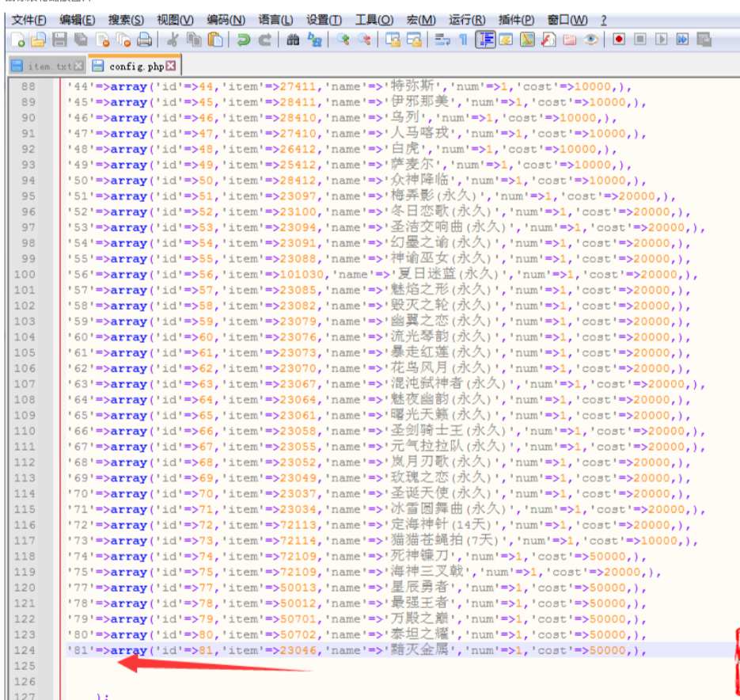Save the current recorded macro icon

point(704,40)
